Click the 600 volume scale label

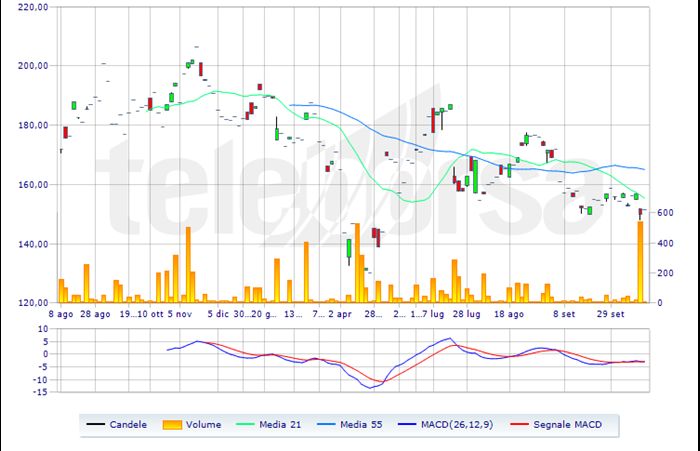point(664,213)
